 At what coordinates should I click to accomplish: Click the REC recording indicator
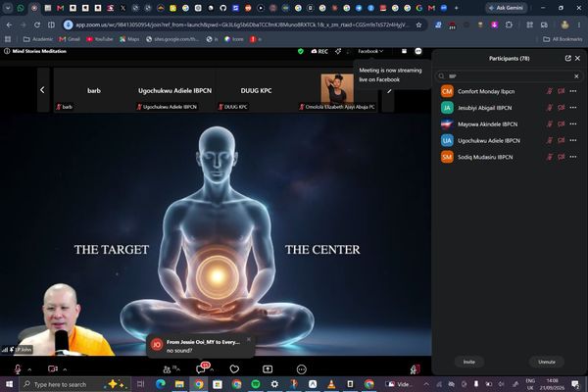[x=319, y=51]
